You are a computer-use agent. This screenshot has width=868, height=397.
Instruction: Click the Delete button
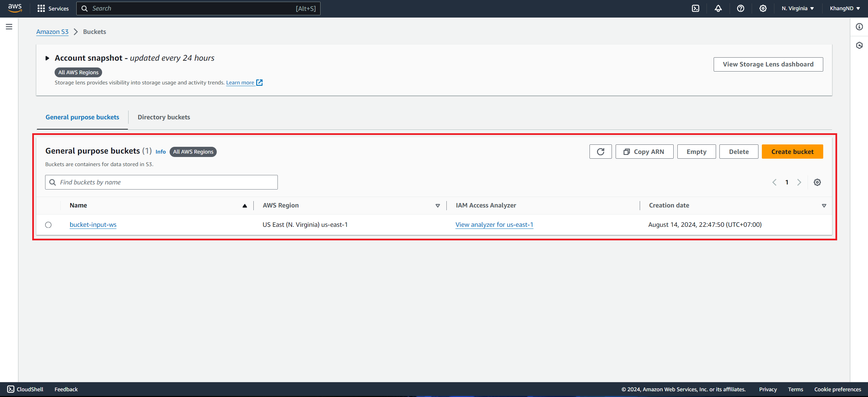click(x=739, y=152)
